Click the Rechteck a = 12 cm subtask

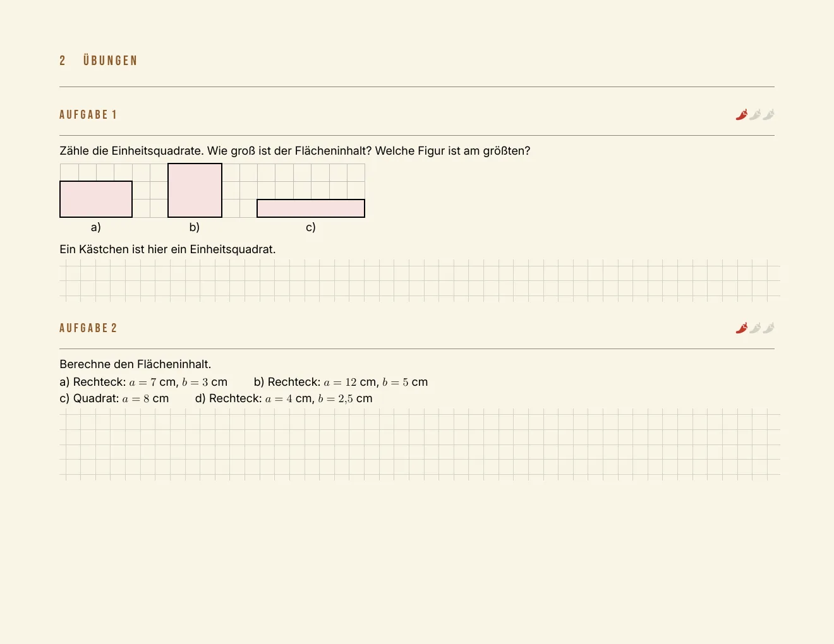point(341,382)
